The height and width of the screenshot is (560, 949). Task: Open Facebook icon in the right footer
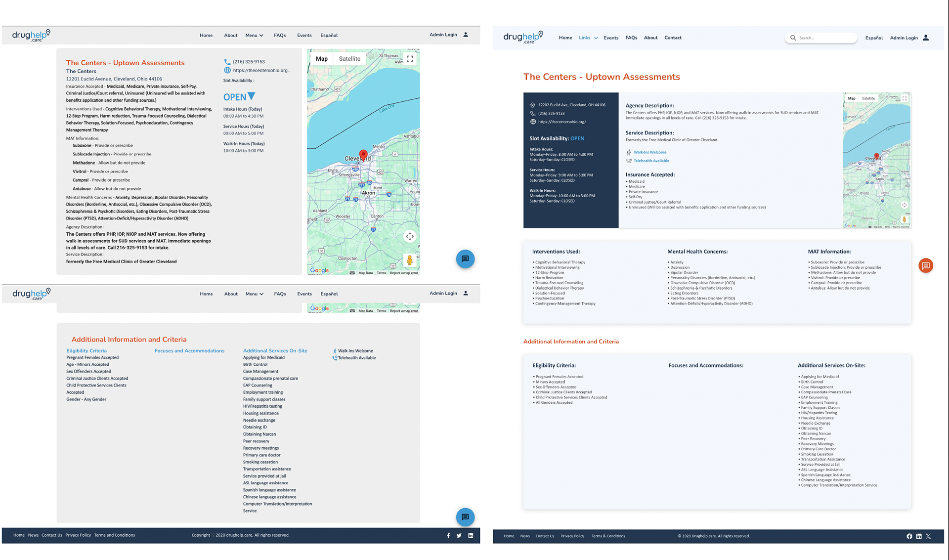909,536
